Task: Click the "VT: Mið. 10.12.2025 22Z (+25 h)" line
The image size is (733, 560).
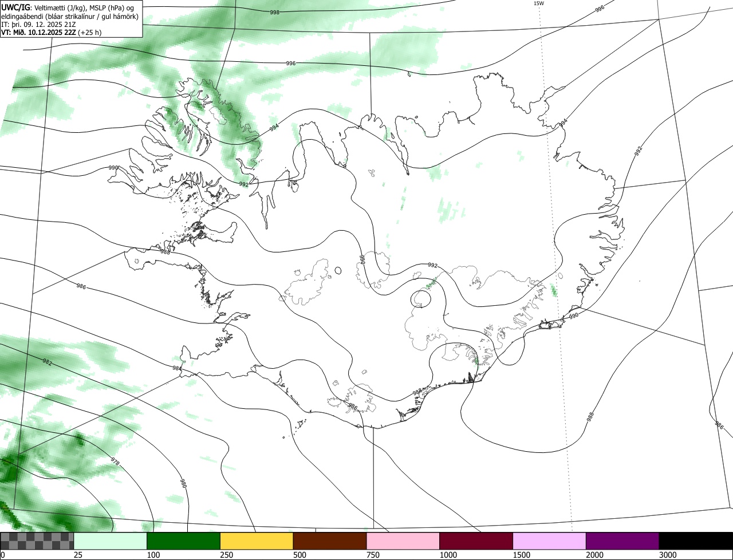Action: pyautogui.click(x=51, y=32)
